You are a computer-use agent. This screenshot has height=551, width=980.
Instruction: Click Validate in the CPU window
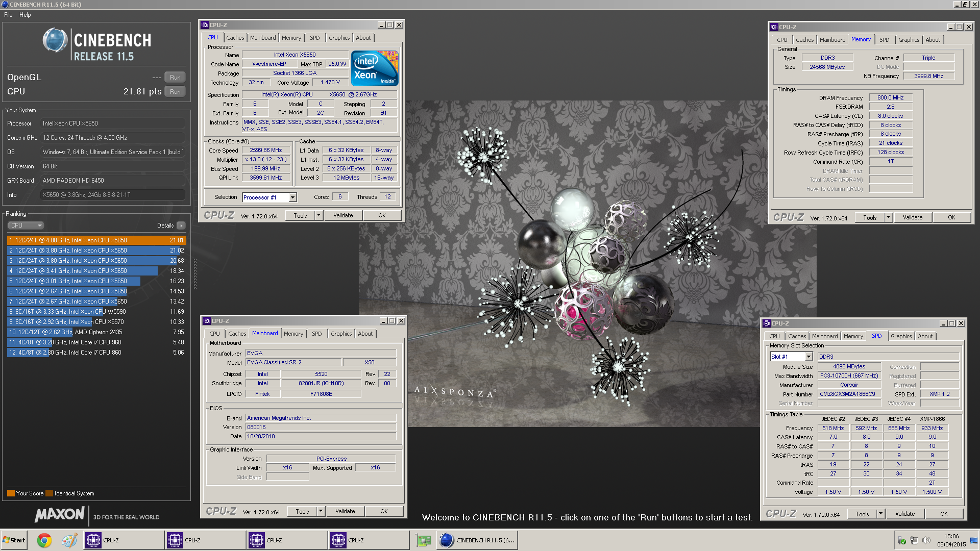[343, 215]
